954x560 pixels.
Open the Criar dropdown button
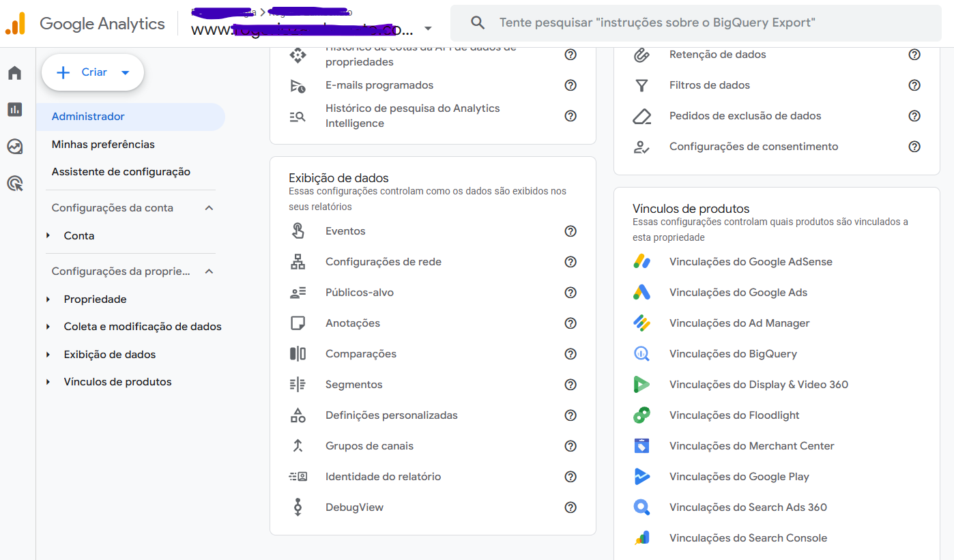click(93, 72)
